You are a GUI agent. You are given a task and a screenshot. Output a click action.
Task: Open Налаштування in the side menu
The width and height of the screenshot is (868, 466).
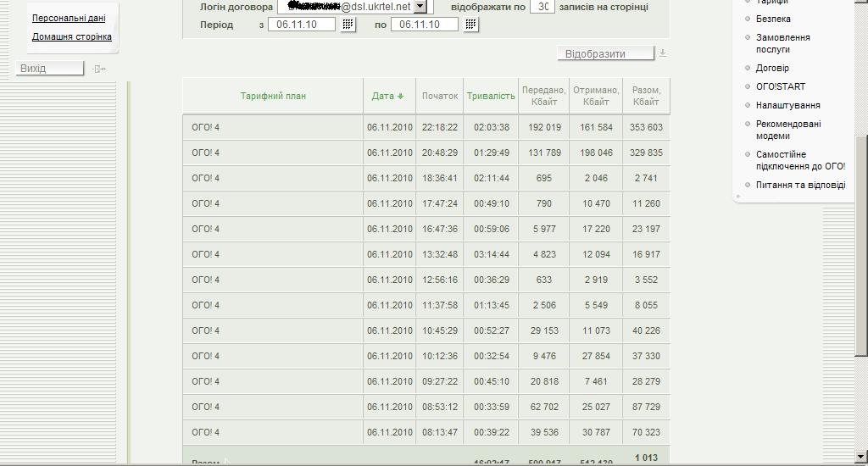tap(787, 105)
